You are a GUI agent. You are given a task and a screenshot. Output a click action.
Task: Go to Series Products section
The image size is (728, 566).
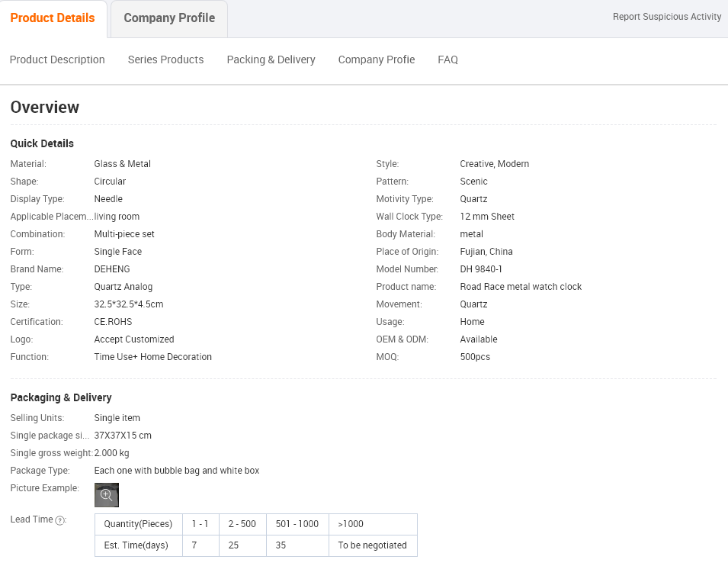coord(165,59)
